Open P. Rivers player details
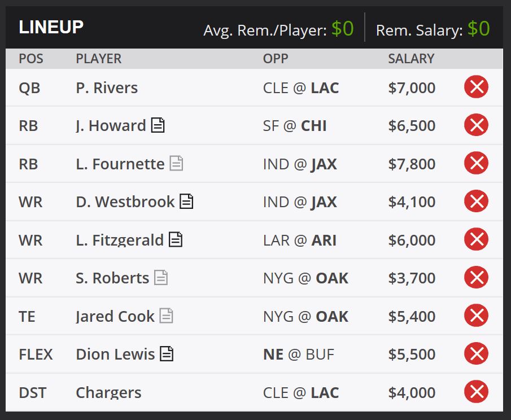511x420 pixels. [x=107, y=88]
